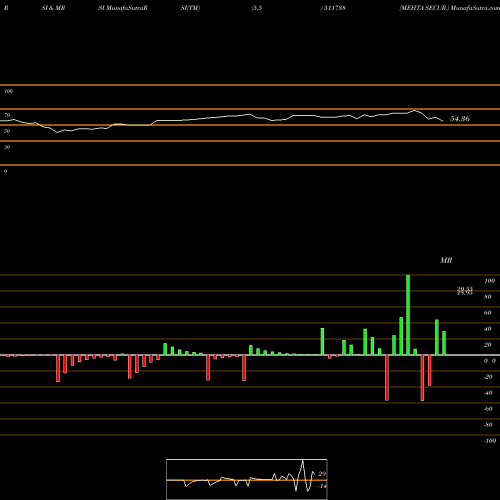Click the 'SI MunafaSutraR' header label
Image resolution: width=500 pixels, height=500 pixels.
click(123, 8)
